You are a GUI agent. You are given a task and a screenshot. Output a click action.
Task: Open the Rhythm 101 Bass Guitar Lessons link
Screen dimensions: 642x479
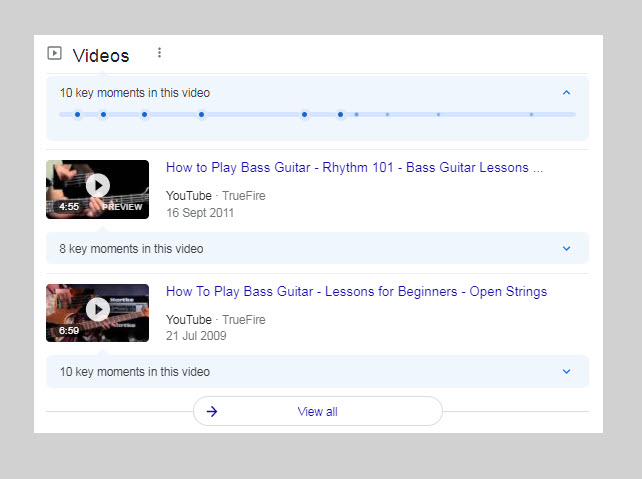pos(354,168)
